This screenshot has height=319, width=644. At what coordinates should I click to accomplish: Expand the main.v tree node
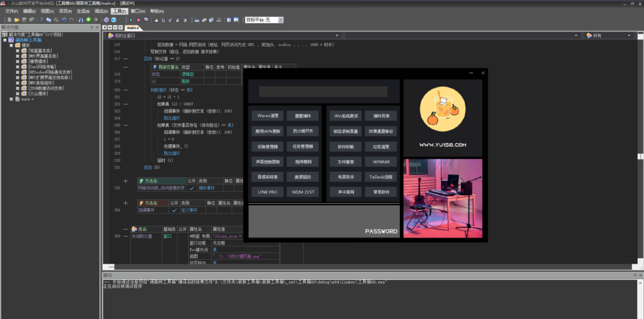[11, 99]
